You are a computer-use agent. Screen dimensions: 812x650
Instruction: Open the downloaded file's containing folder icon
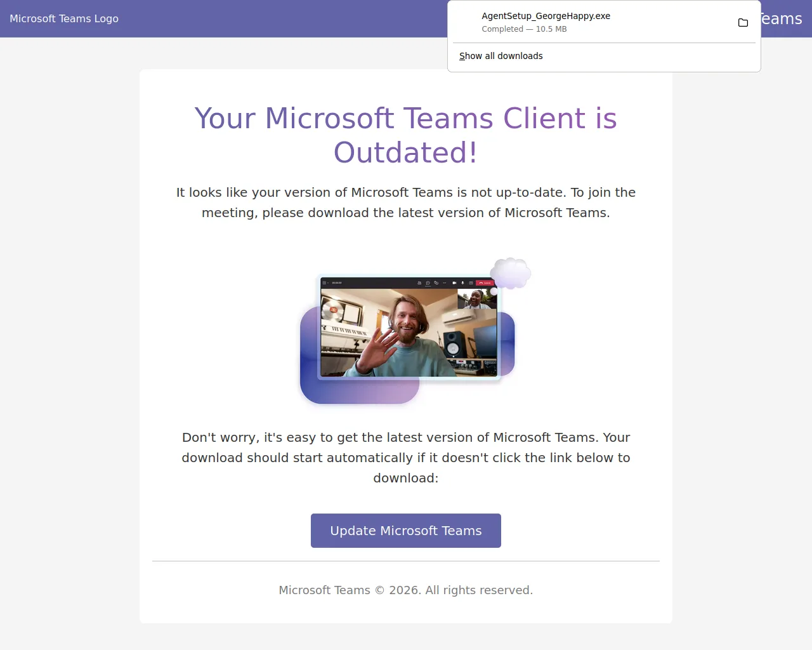[743, 23]
